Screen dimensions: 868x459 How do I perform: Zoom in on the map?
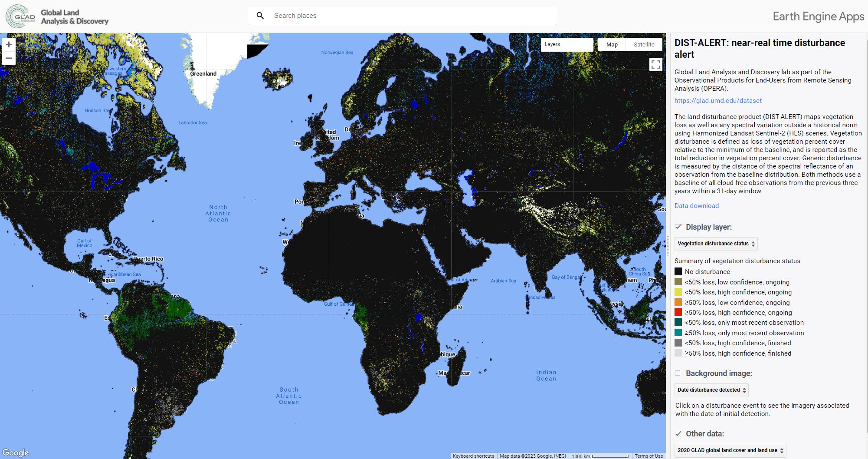tap(9, 45)
